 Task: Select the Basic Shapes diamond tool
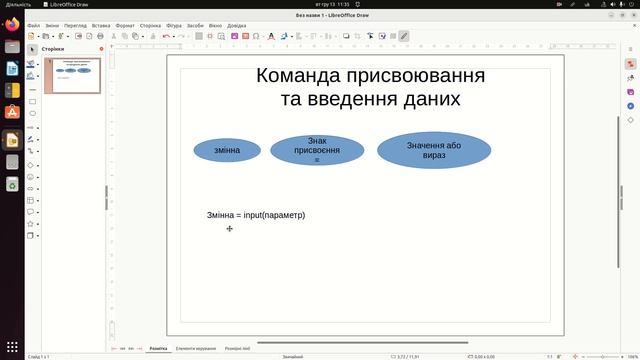tap(31, 165)
